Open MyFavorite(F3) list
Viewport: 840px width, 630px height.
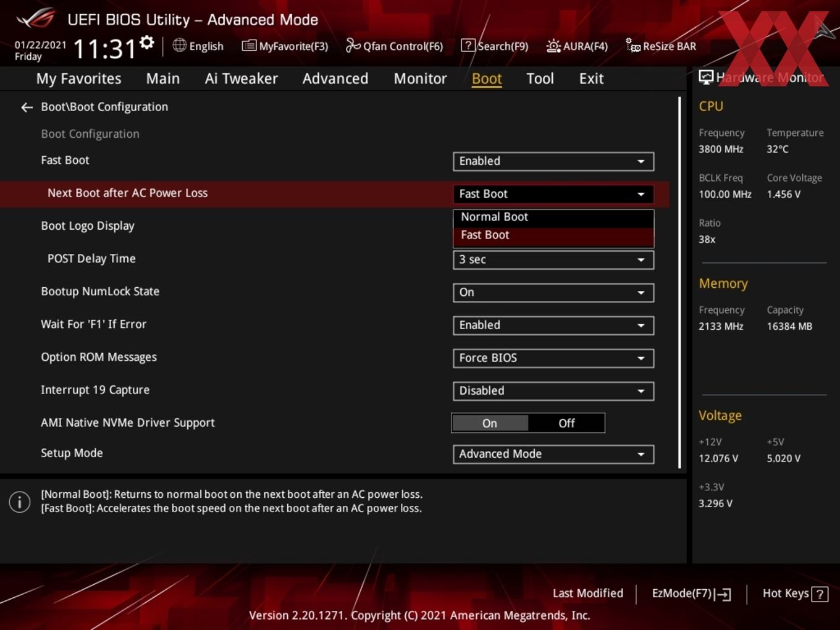tap(285, 46)
